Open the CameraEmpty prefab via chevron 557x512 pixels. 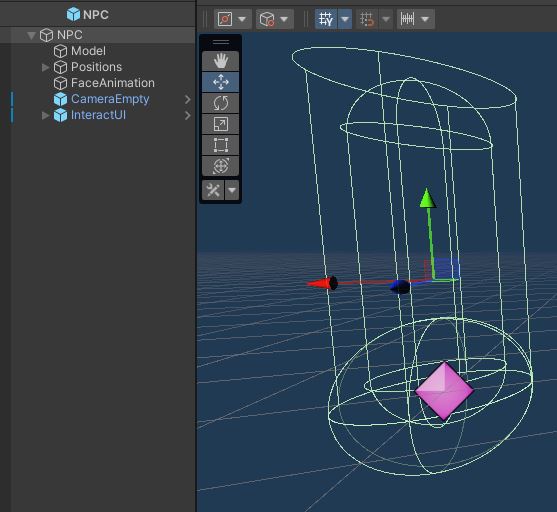click(188, 99)
